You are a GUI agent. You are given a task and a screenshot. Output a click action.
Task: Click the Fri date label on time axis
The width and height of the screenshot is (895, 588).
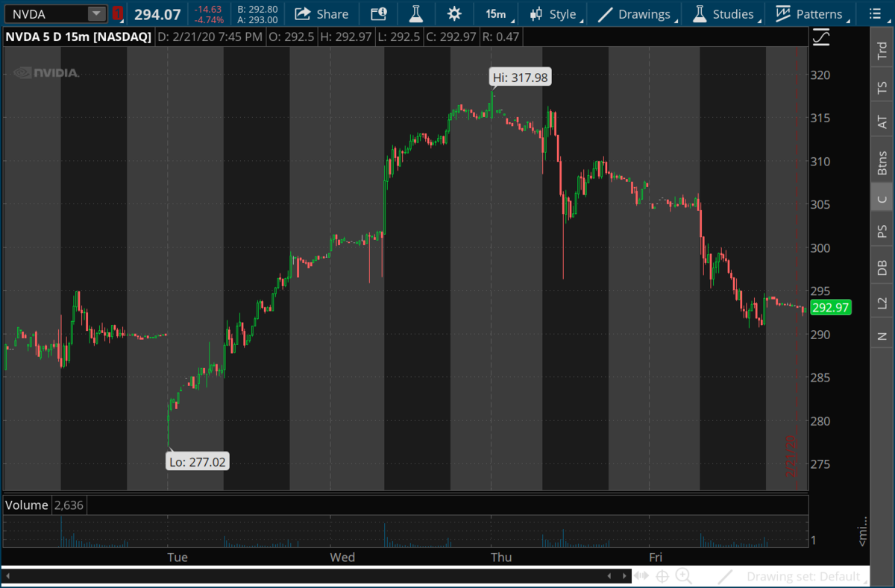click(x=656, y=557)
